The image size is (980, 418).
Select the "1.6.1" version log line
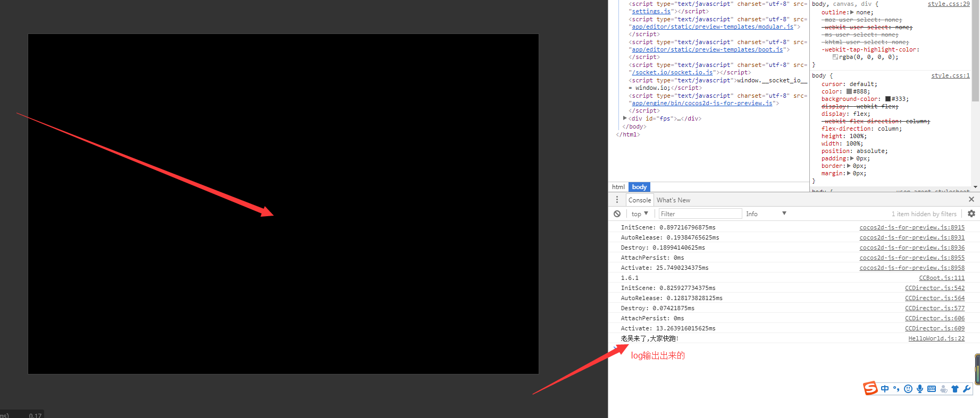tap(630, 278)
